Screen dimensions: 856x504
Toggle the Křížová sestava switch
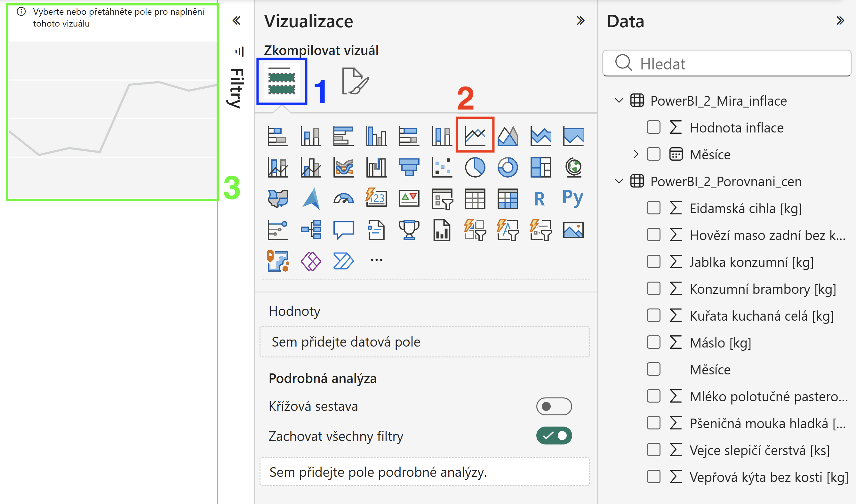(554, 406)
